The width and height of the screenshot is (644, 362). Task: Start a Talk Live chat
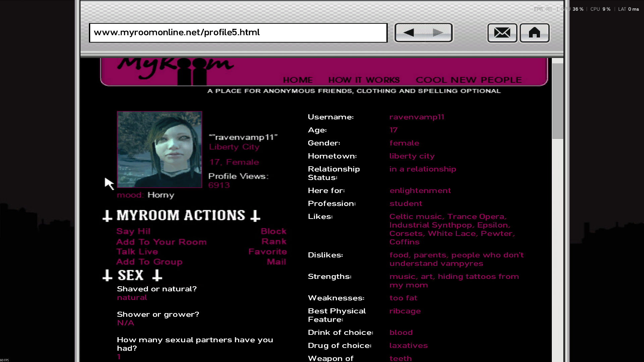point(137,252)
